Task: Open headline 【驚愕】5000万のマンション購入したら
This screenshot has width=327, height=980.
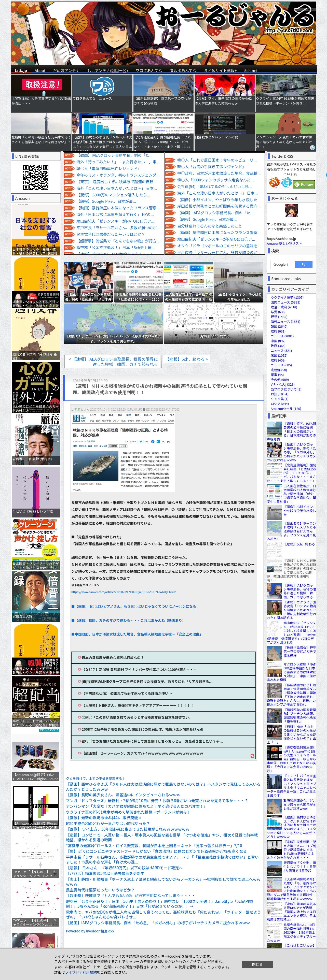Action: click(113, 195)
